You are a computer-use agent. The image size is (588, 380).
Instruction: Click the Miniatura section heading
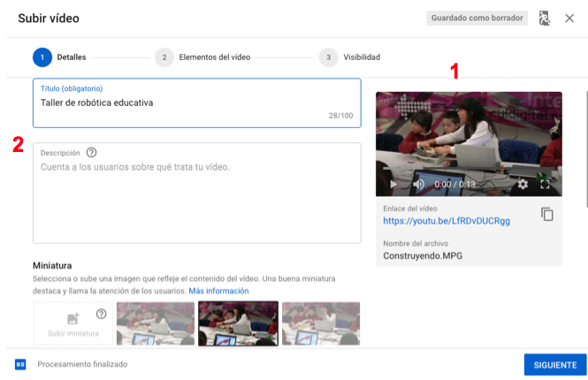[52, 265]
